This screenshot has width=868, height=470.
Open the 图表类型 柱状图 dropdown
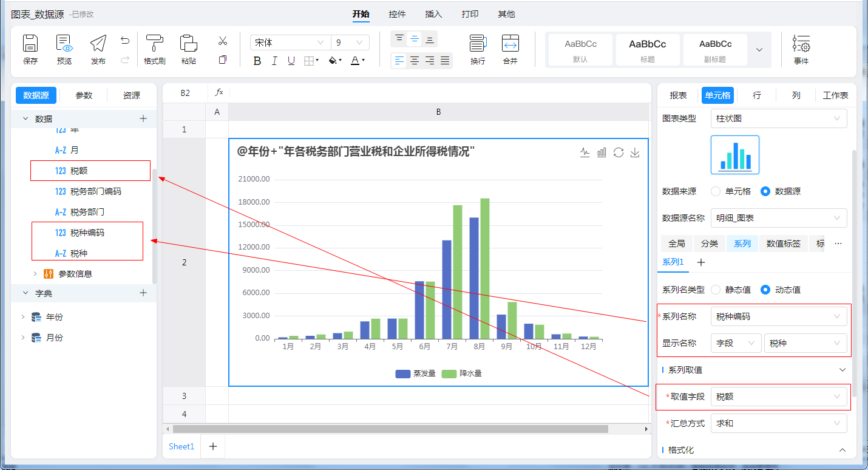(778, 118)
